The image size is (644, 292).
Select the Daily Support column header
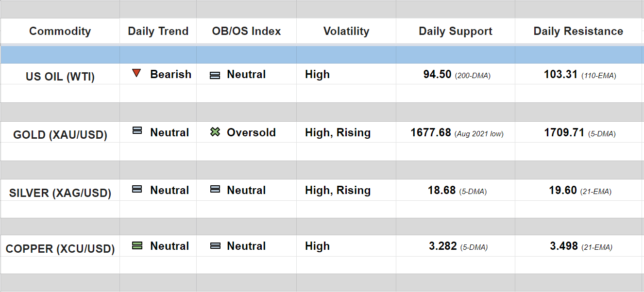pos(455,31)
